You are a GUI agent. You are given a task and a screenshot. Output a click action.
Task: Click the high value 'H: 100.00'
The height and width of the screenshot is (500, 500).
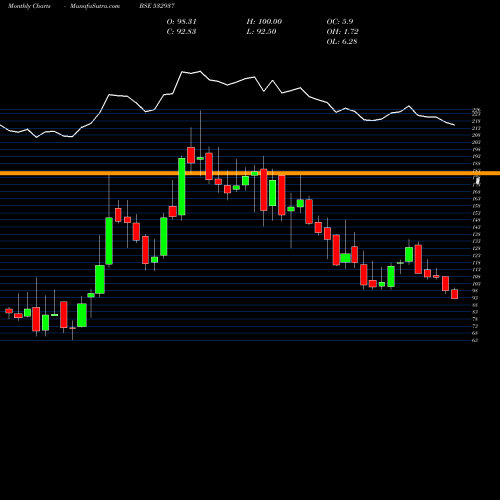click(x=264, y=22)
